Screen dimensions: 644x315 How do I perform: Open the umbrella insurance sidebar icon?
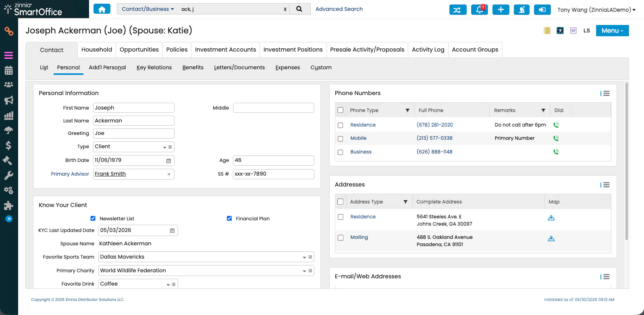tap(8, 130)
